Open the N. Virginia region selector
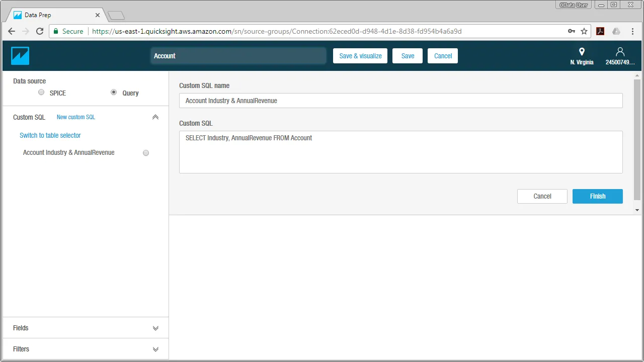 [582, 54]
